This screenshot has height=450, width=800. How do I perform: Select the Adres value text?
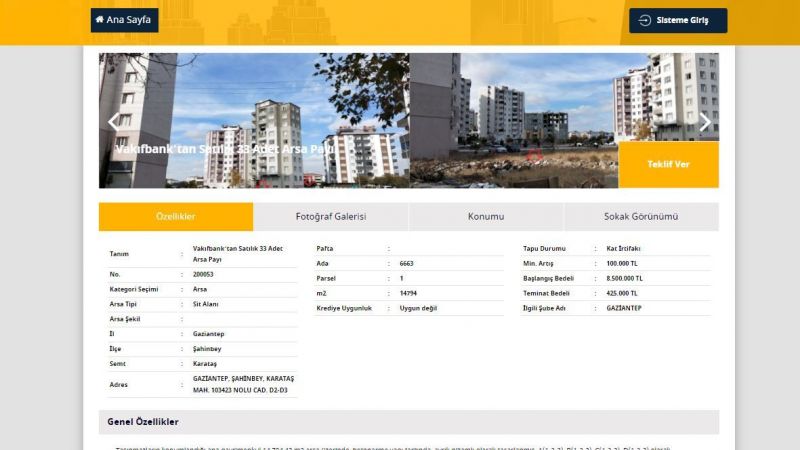coord(243,384)
